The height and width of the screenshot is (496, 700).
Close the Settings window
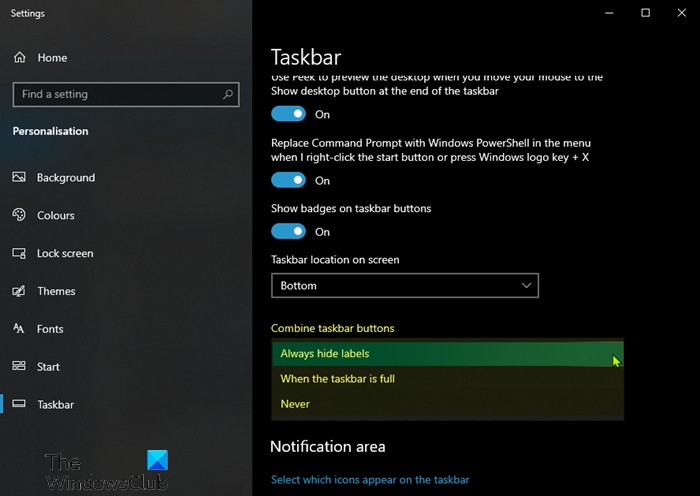tap(682, 13)
